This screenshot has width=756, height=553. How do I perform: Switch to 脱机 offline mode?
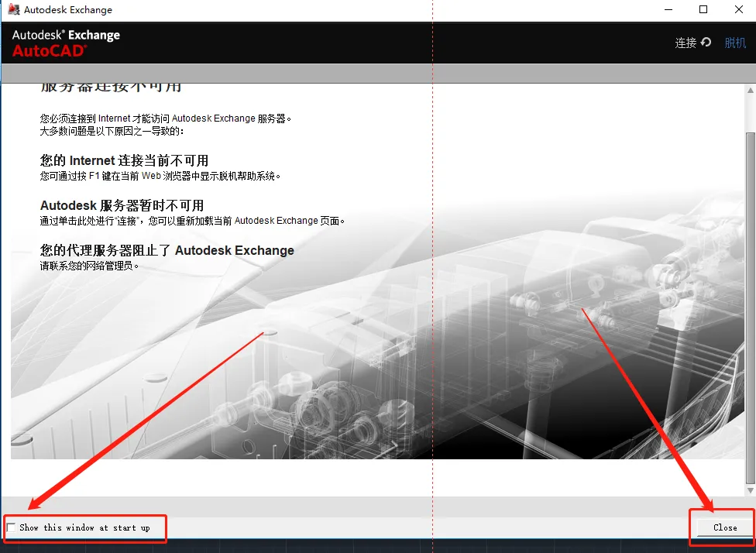tap(735, 43)
